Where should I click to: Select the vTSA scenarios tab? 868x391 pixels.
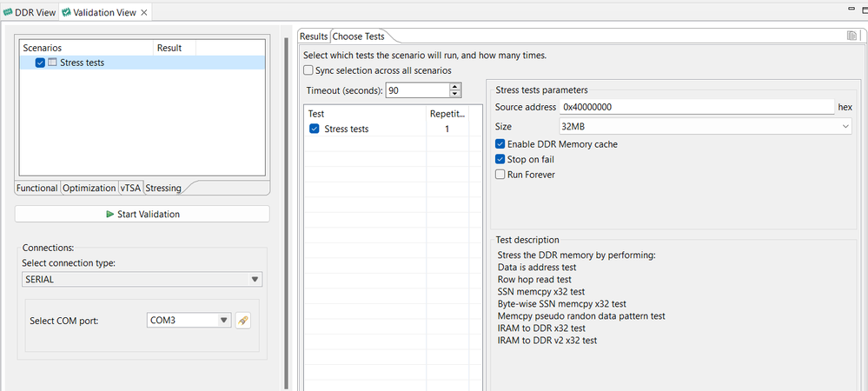point(130,188)
